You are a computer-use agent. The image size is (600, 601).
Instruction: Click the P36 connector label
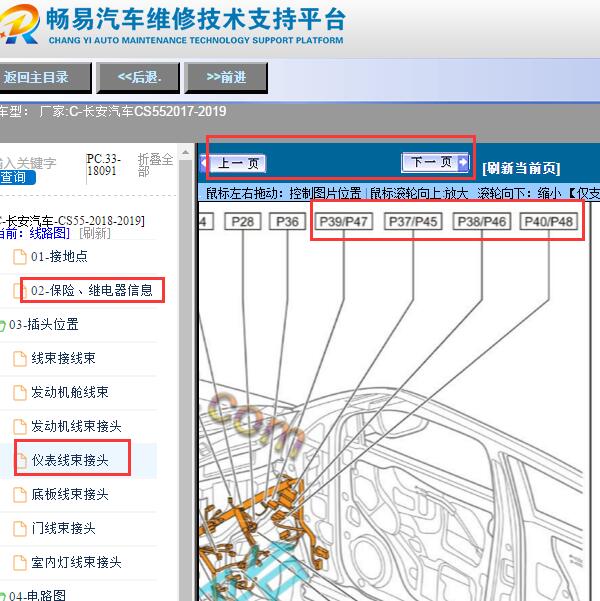288,222
